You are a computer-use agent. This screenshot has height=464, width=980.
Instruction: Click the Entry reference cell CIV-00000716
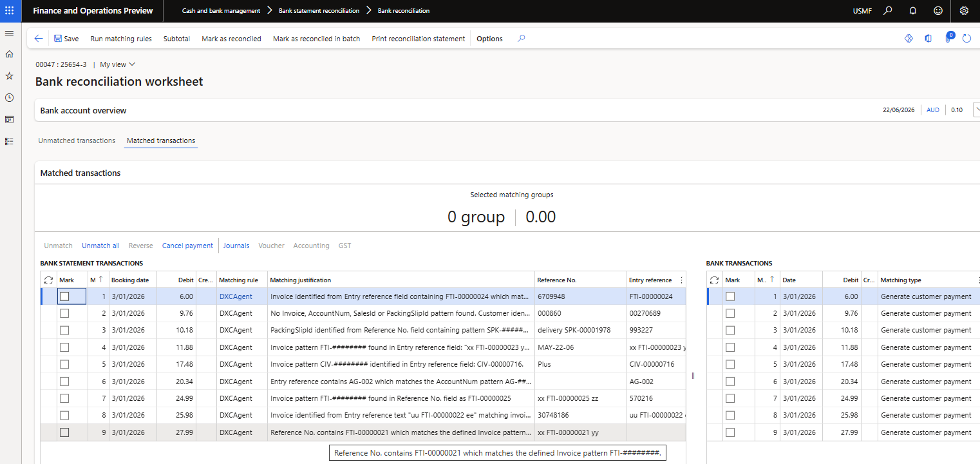pyautogui.click(x=656, y=364)
